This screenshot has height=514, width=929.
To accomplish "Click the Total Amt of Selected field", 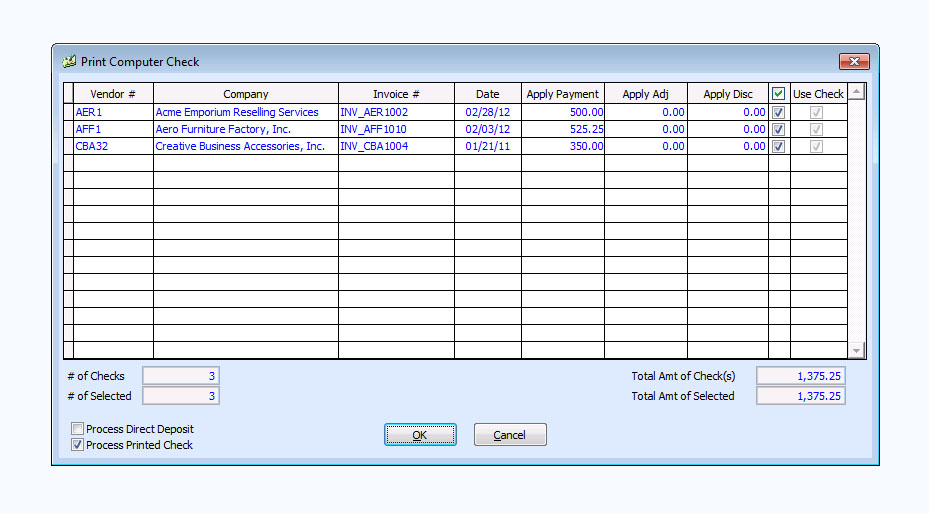I will pyautogui.click(x=800, y=396).
